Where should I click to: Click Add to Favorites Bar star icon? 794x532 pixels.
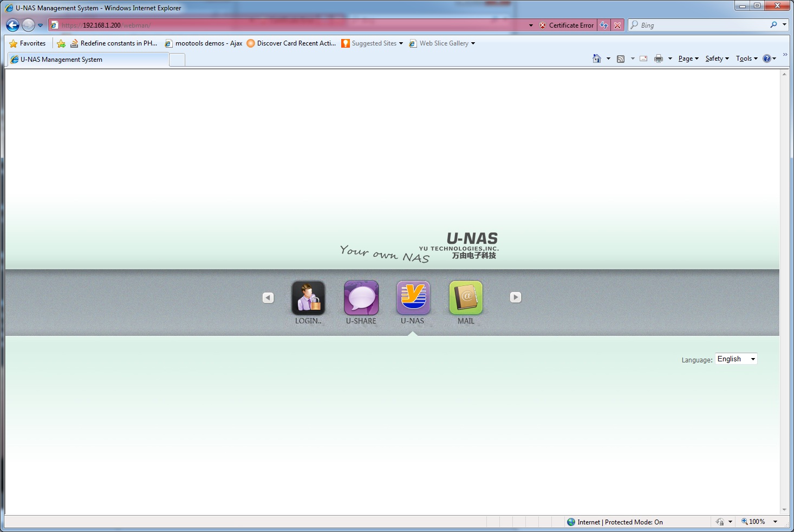coord(61,43)
